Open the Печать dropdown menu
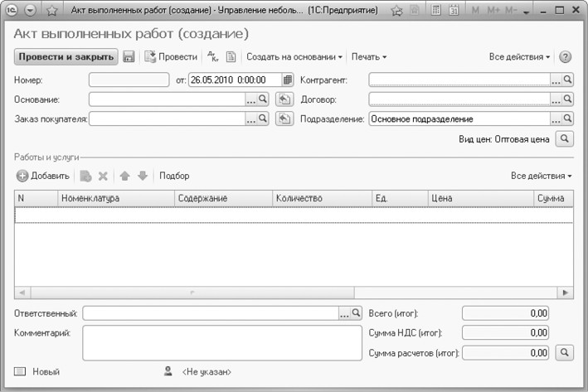 click(369, 57)
